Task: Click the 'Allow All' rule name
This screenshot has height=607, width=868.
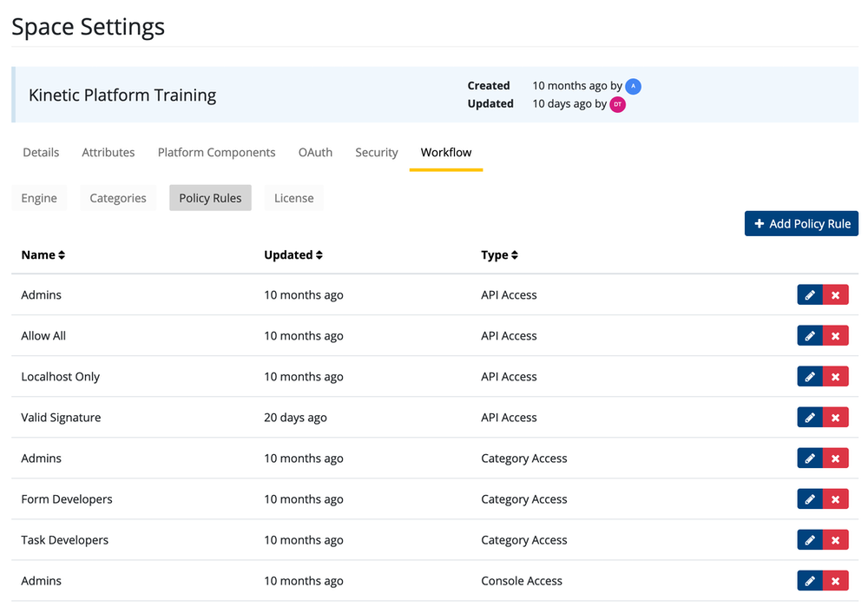Action: coord(43,335)
